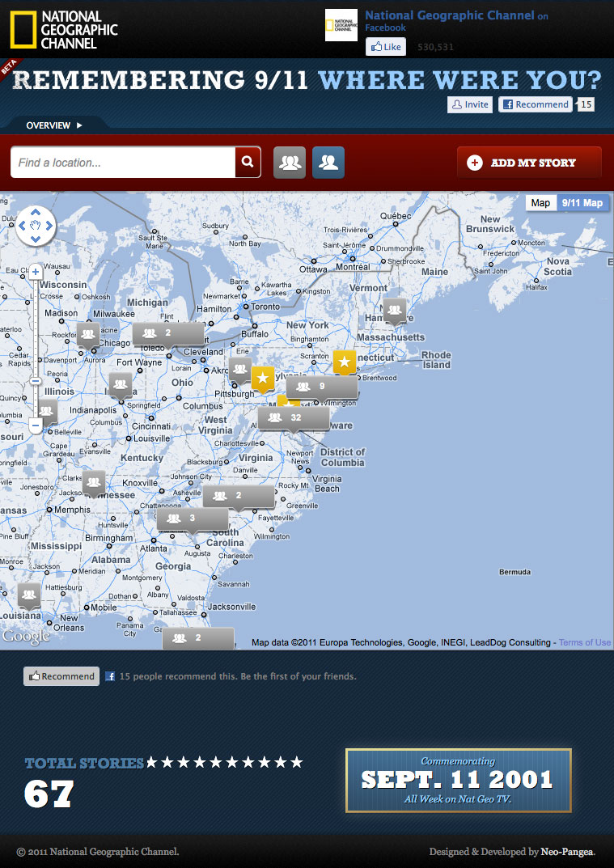Screen dimensions: 614x868
Task: Click the hand icon in pan control
Action: 36,226
